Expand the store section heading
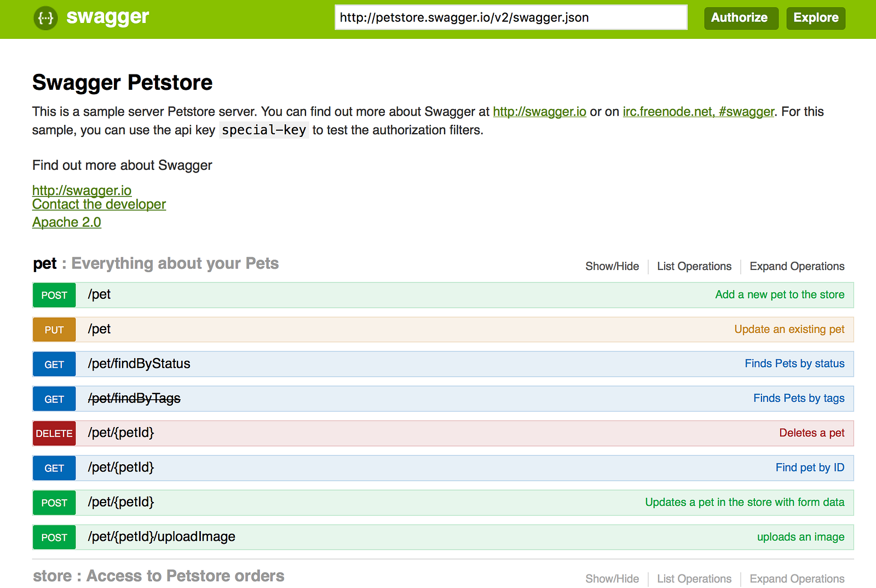Viewport: 876px width, 588px height. point(52,576)
